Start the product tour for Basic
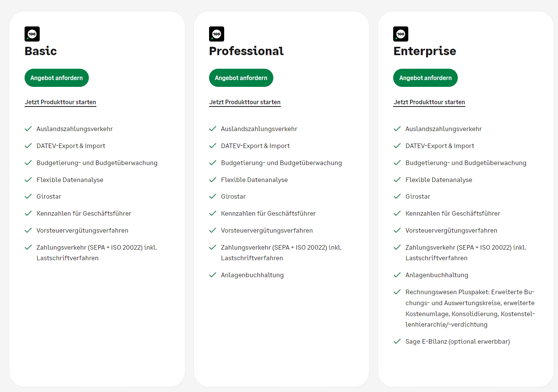This screenshot has height=392, width=558. (x=60, y=102)
